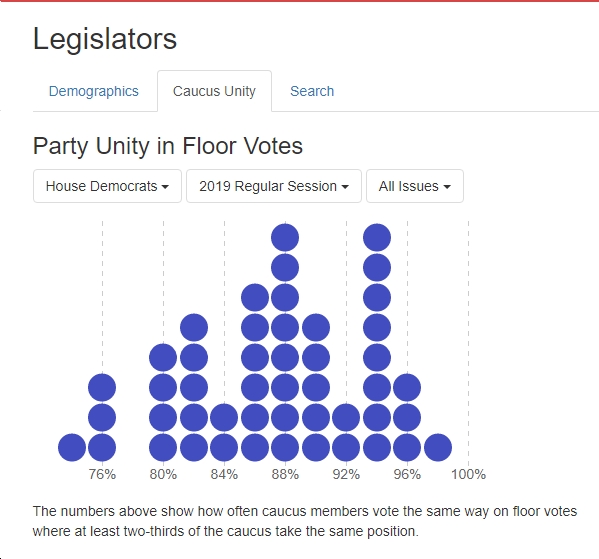Click the upper dot in the 92% column
This screenshot has height=559, width=599.
point(346,418)
